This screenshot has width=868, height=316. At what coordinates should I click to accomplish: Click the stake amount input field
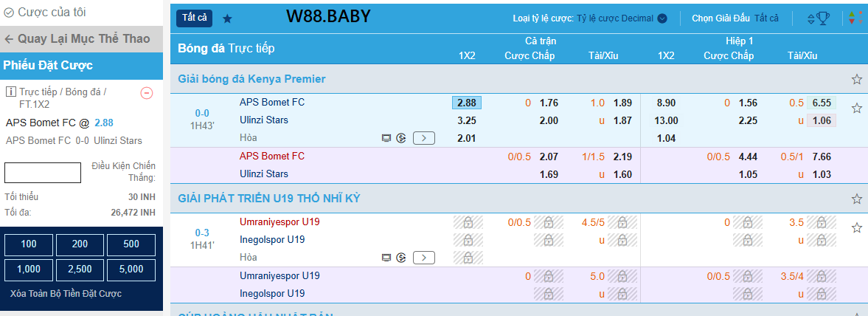(43, 173)
